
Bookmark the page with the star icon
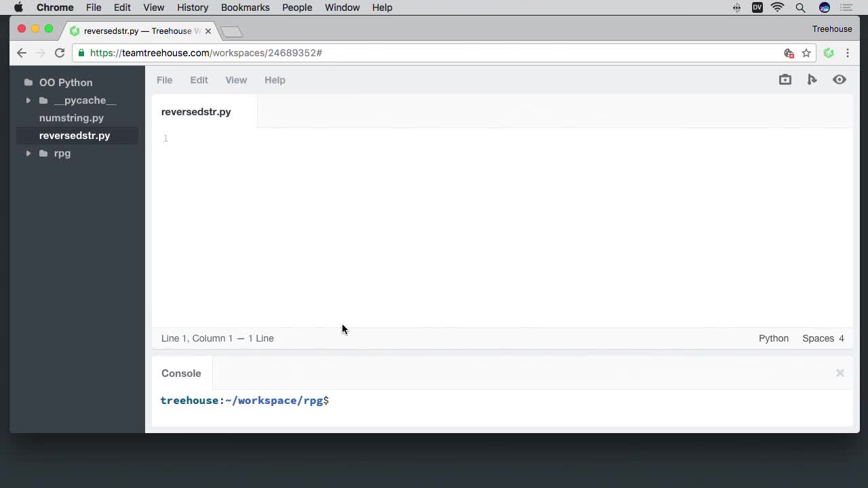coord(806,52)
